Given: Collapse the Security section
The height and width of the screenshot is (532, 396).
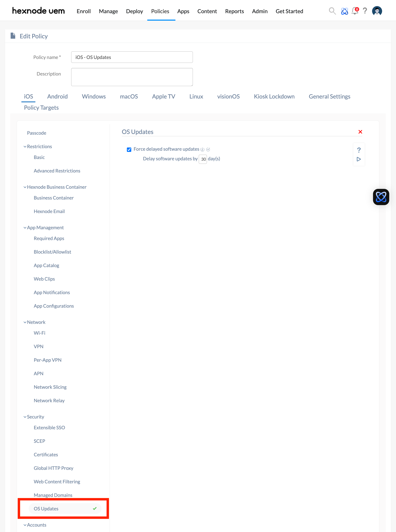Looking at the screenshot, I should click(x=25, y=417).
